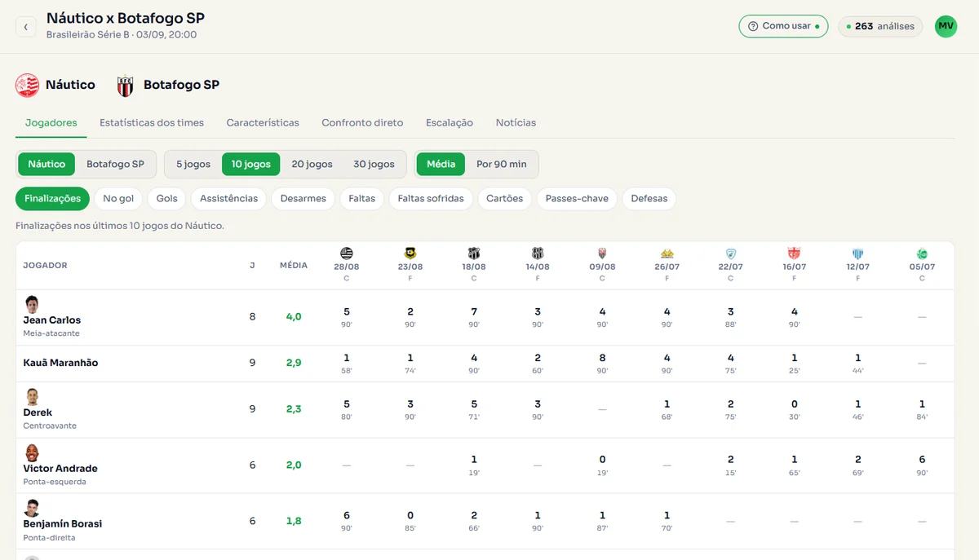Select the 20 jogos range
979x560 pixels.
[x=312, y=164]
